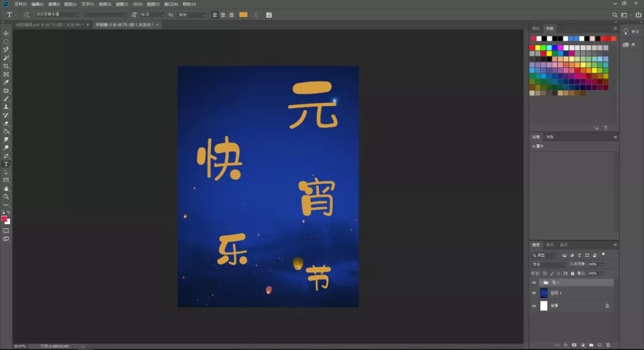Click the delete layer trash icon

click(x=608, y=345)
